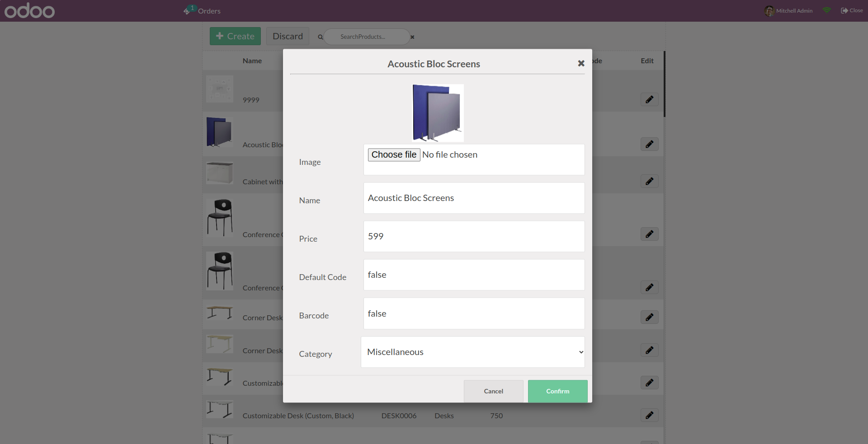Open the Category dropdown showing Miscellaneous
This screenshot has height=444, width=868.
472,352
